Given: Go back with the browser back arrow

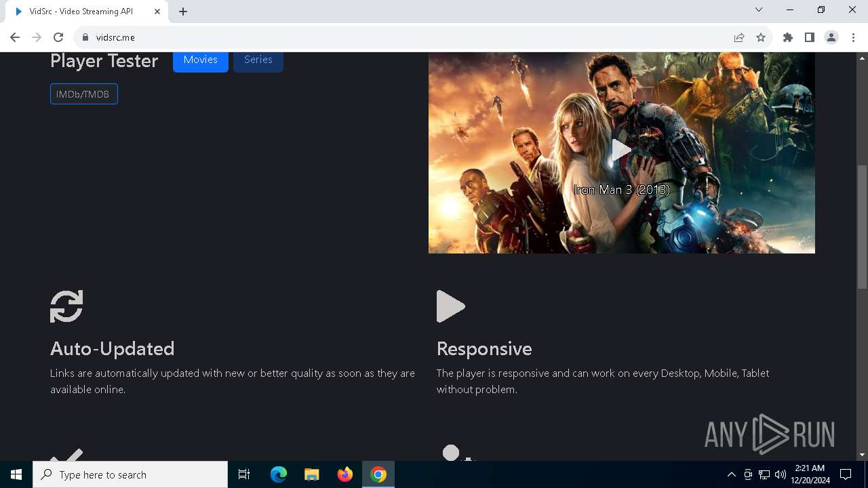Looking at the screenshot, I should [x=15, y=37].
